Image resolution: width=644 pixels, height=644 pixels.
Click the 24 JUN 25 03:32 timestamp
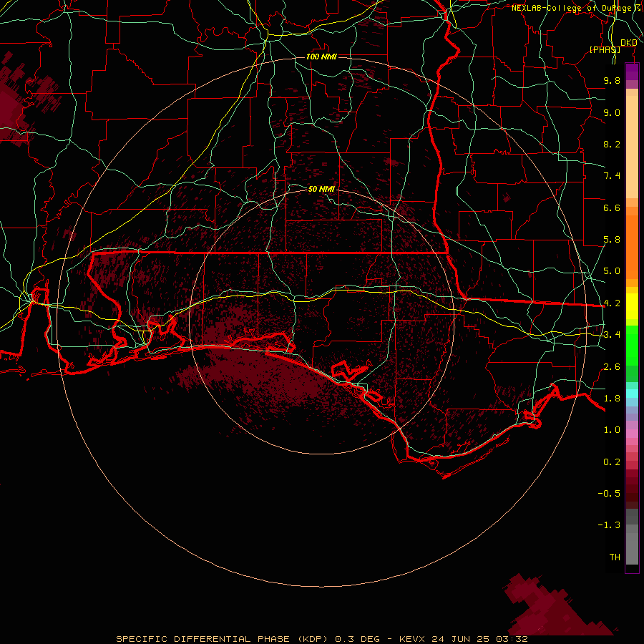(479, 639)
